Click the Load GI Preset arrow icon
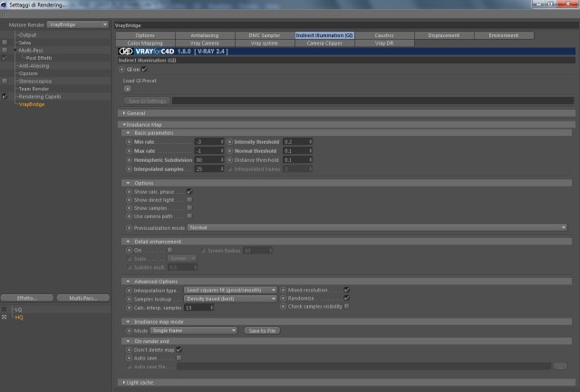The height and width of the screenshot is (392, 580). coord(128,89)
